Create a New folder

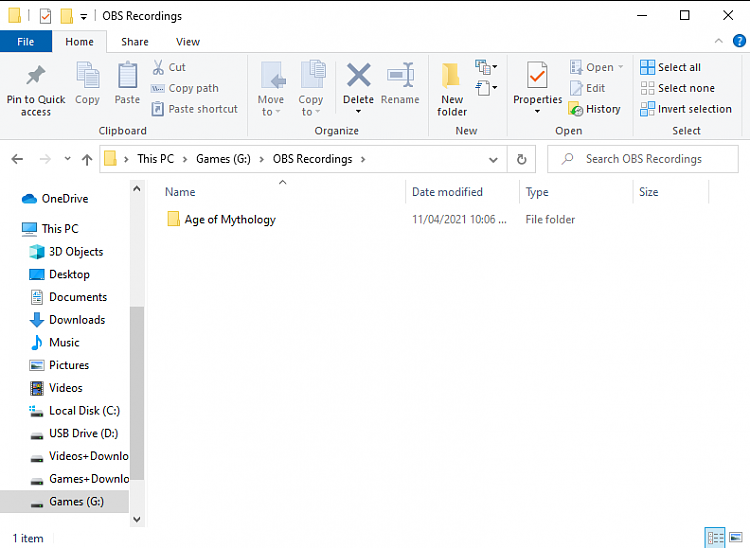pos(452,89)
